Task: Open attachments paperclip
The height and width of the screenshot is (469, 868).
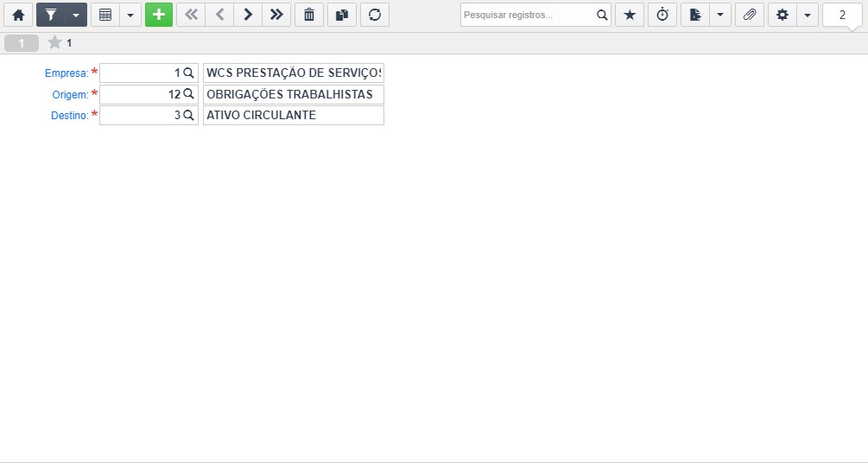Action: click(750, 15)
